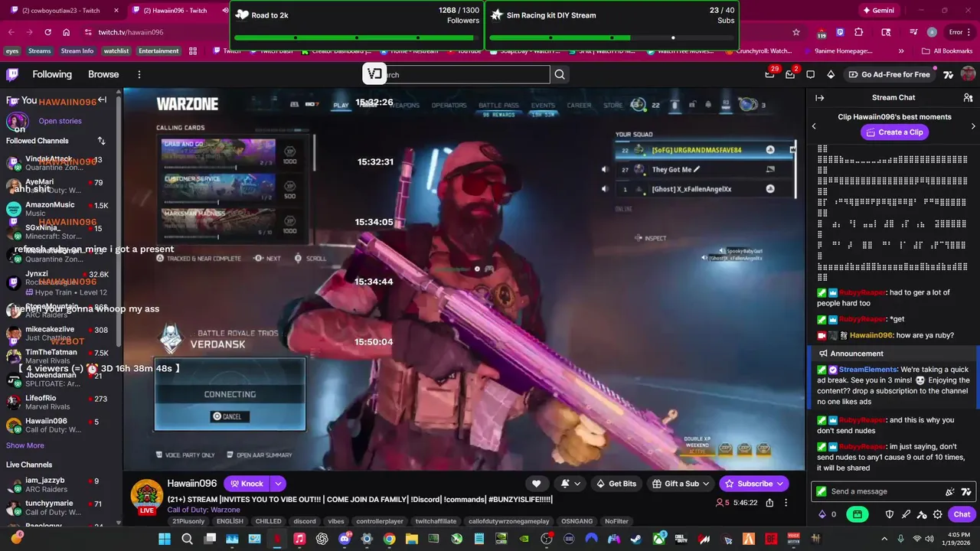The image size is (980, 551).
Task: Open the Following page
Action: click(52, 74)
